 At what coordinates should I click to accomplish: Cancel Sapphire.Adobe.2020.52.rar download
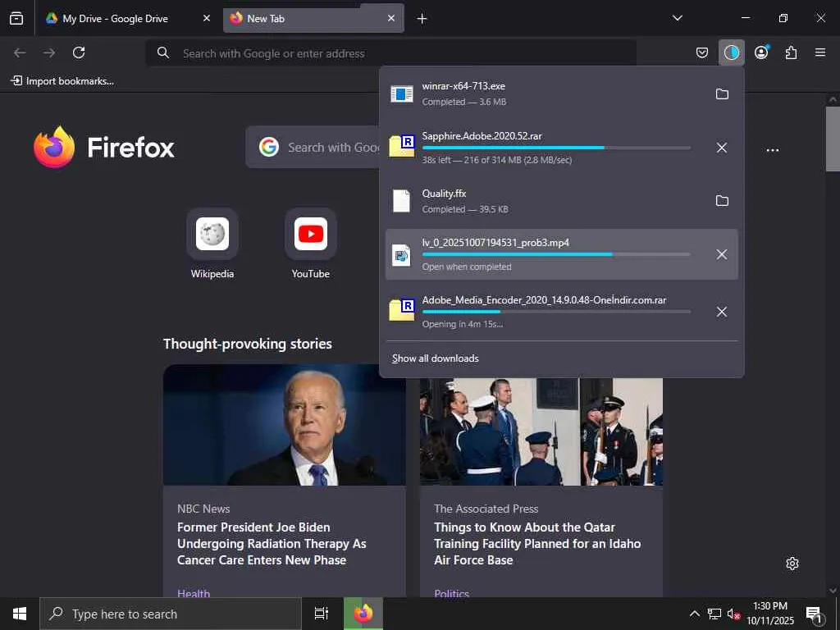click(x=722, y=148)
